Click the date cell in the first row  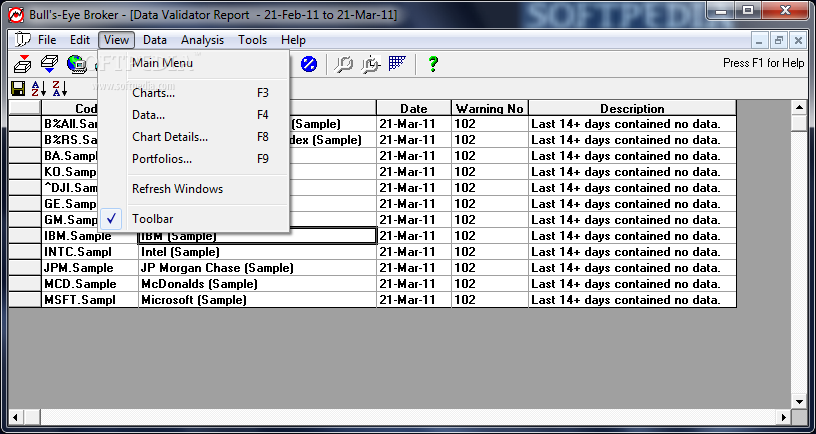(x=414, y=124)
